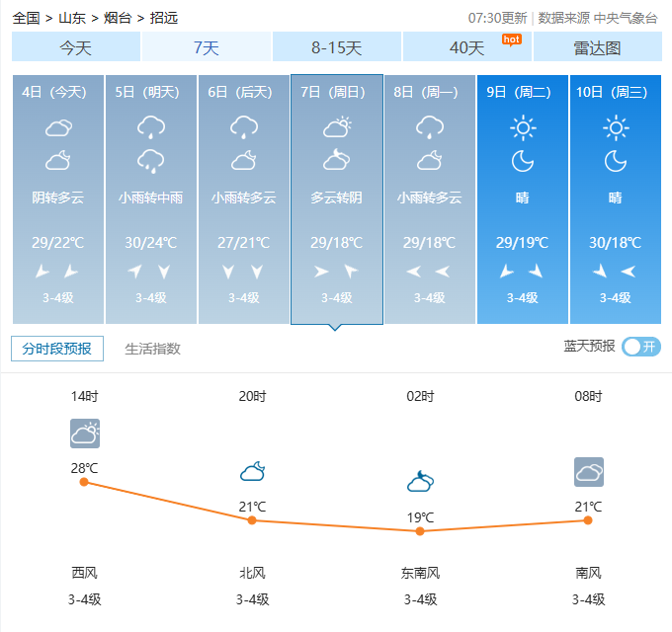Go to 烟台 in the breadcrumb

117,18
